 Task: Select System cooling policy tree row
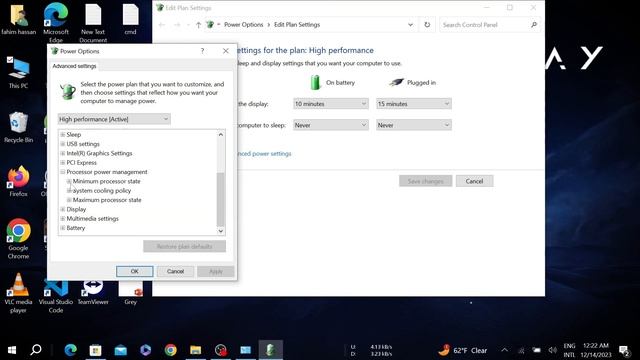tap(102, 191)
